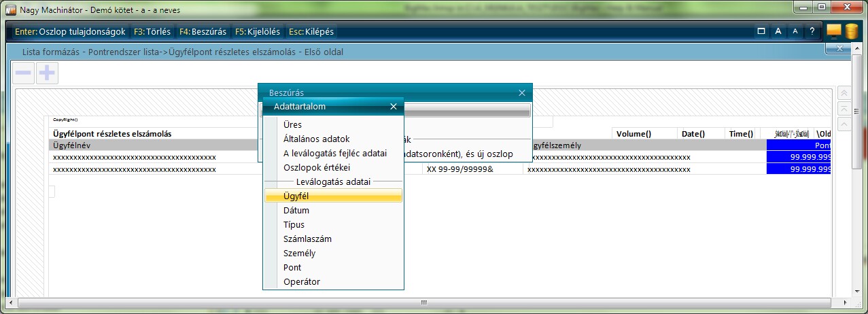Viewport: 868px width, 314px height.
Task: Click the F5: Kijelölés button
Action: pyautogui.click(x=258, y=31)
